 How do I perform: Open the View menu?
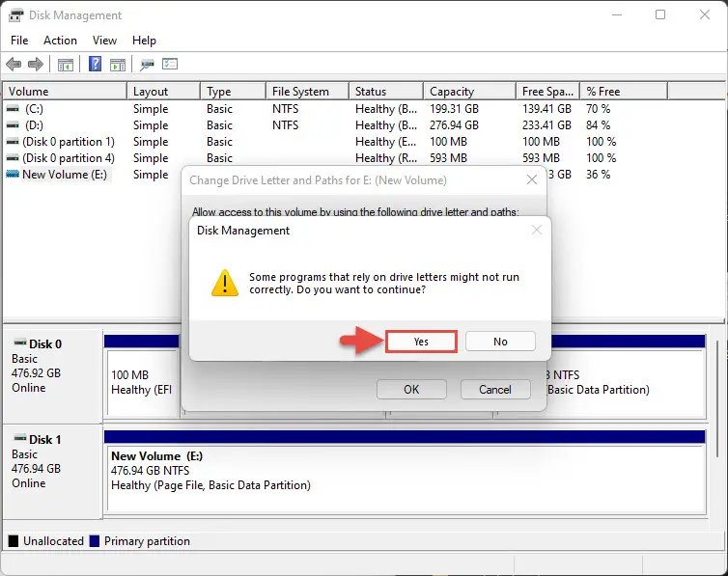pyautogui.click(x=104, y=41)
